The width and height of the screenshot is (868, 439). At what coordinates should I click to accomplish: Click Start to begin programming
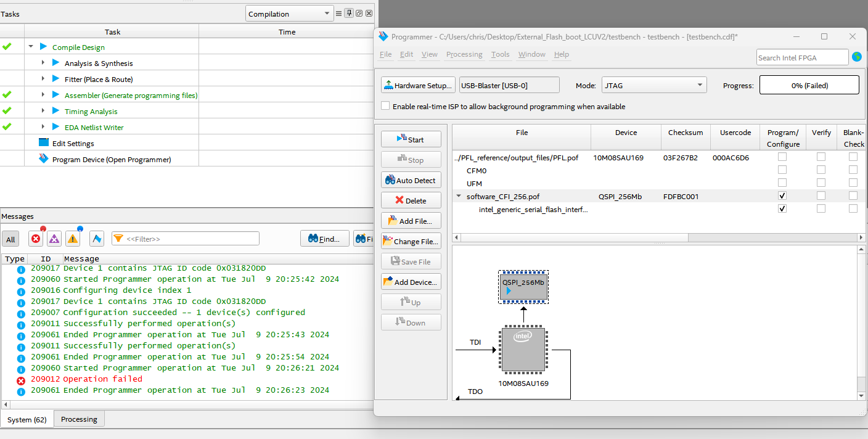(x=411, y=139)
